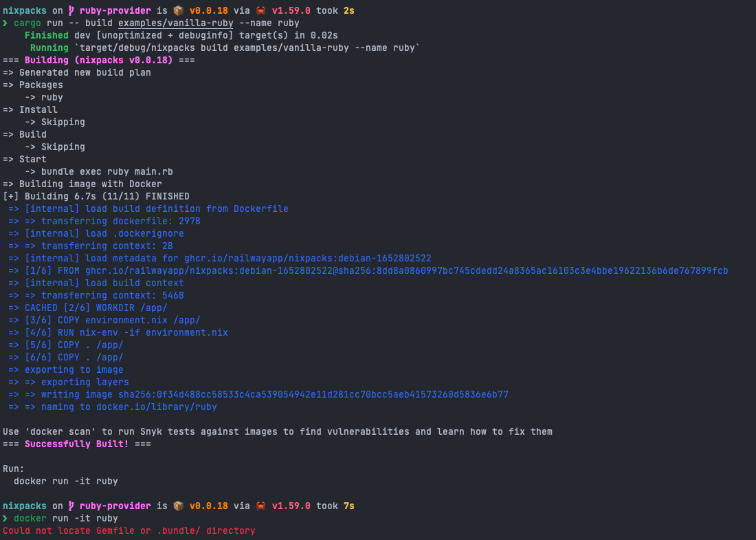756x540 pixels.
Task: Click orange 'v0.0.18' in the 'took 2s' prompt line
Action: click(x=209, y=10)
